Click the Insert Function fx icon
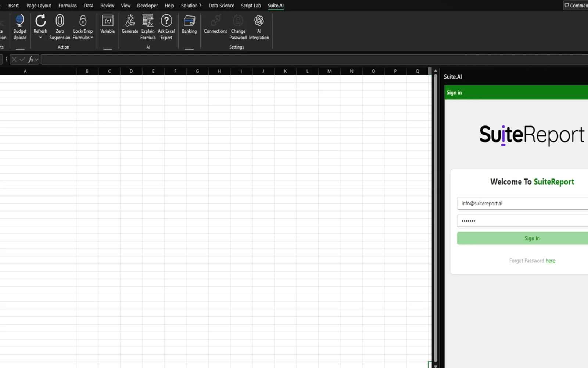Viewport: 588px width, 368px height. coord(31,59)
